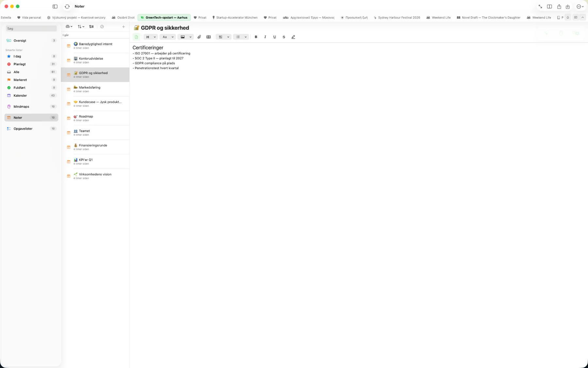Switch to Sydney Harbour Festival 2026 tab
588x368 pixels.
pyautogui.click(x=397, y=18)
